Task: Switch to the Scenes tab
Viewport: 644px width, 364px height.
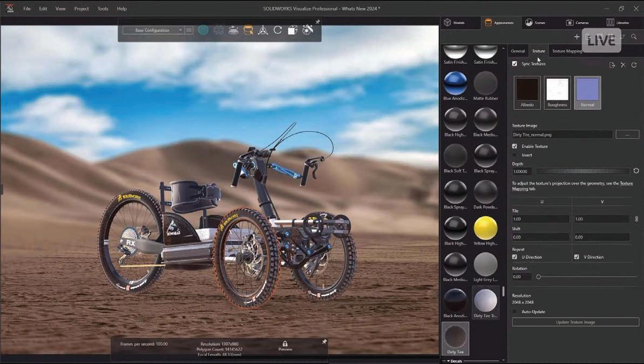Action: pyautogui.click(x=535, y=23)
